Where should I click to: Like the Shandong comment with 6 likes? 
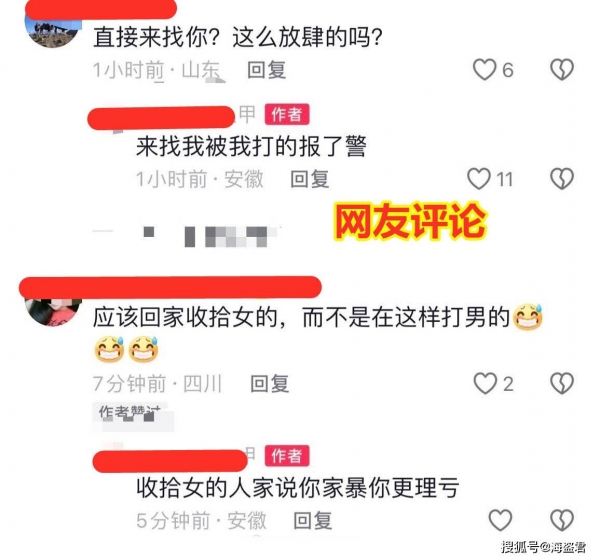[484, 69]
